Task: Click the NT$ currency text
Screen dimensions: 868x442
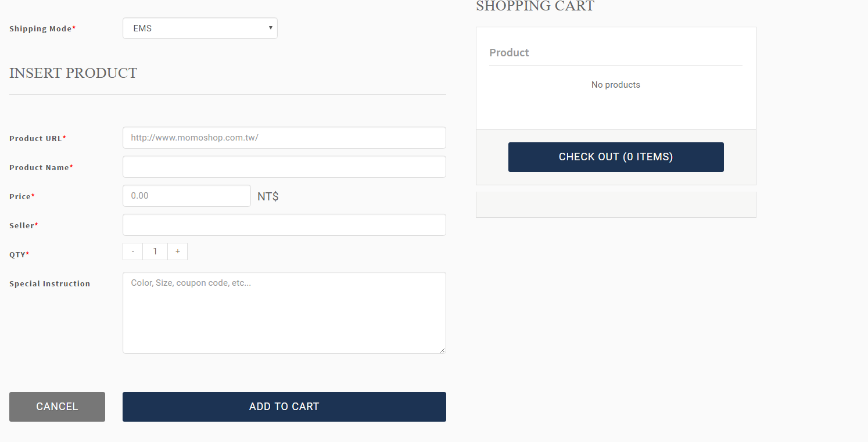Action: coord(268,196)
